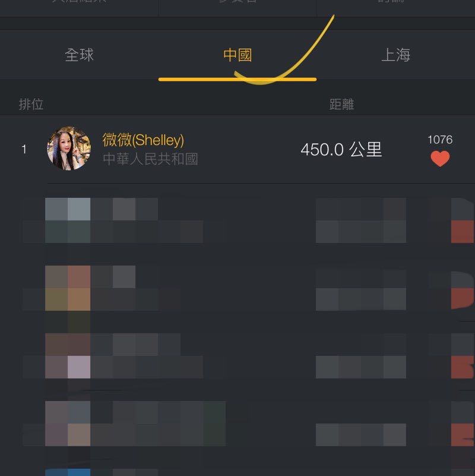Like the second-ranked entry's red heart
This screenshot has height=476, width=475.
463,232
